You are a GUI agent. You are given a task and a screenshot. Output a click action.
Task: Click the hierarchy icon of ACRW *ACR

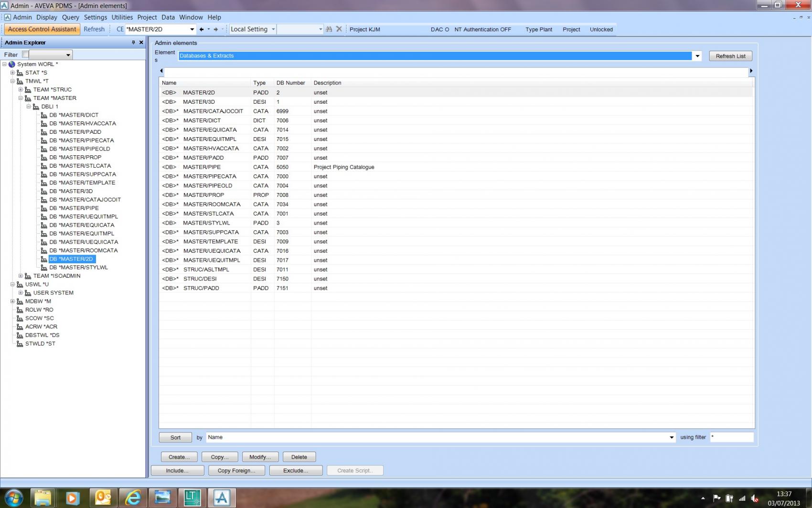click(20, 327)
